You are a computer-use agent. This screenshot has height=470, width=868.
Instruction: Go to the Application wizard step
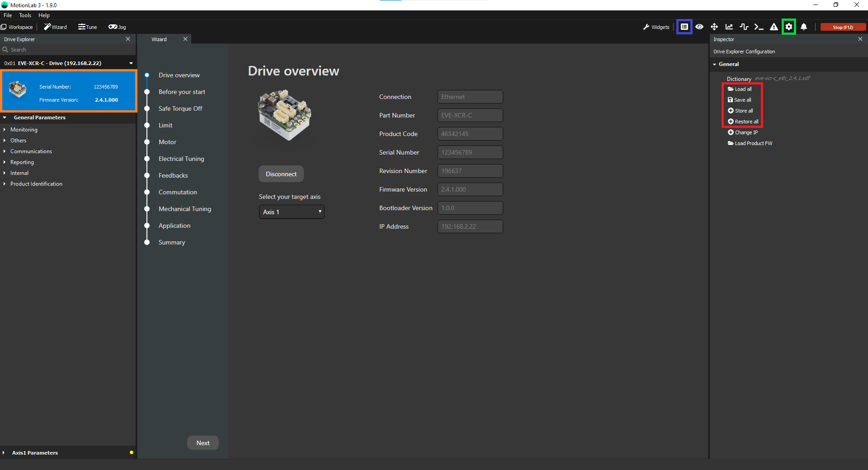(175, 226)
